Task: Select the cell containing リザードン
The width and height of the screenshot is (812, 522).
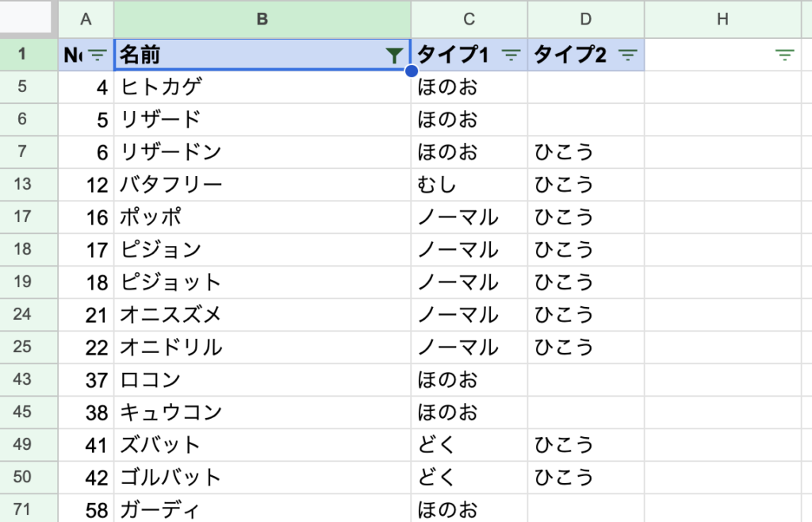Action: (262, 152)
